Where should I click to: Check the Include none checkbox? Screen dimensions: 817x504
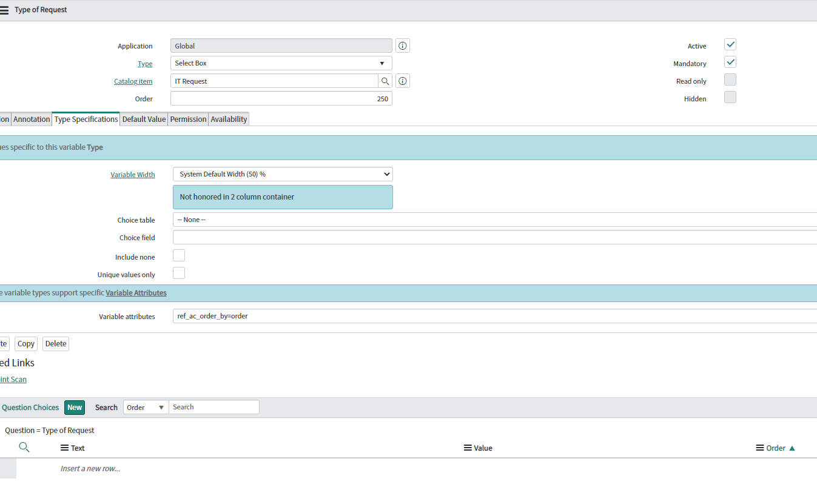(179, 255)
